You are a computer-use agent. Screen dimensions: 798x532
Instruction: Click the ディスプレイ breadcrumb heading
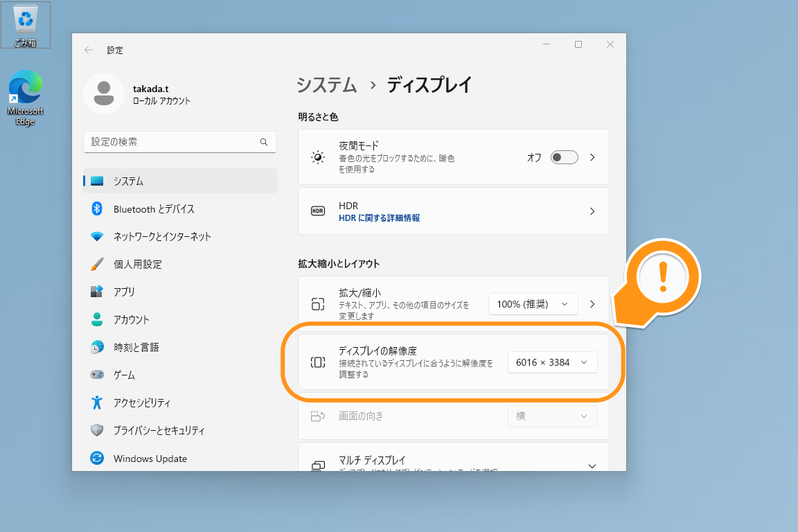tap(429, 85)
